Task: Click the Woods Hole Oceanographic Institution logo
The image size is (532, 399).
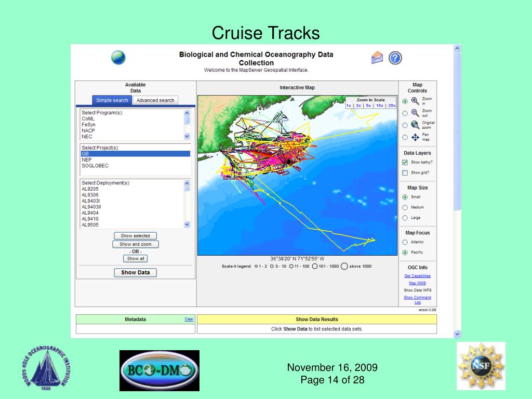Action: tap(46, 367)
